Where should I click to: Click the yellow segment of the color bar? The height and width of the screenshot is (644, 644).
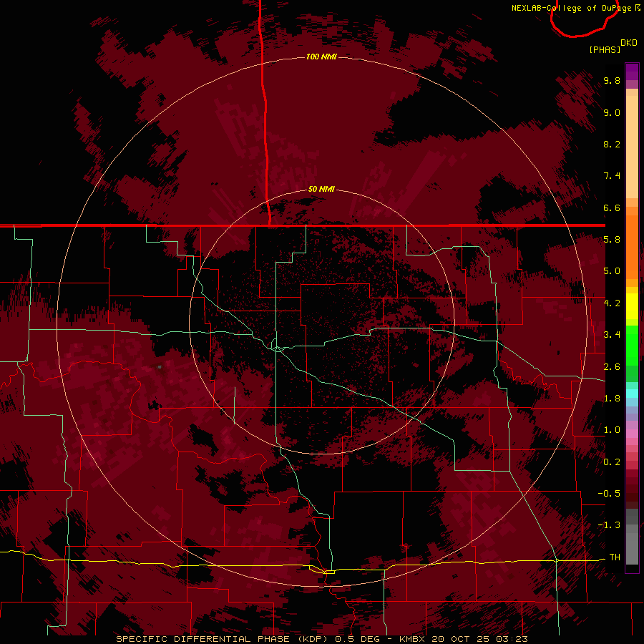[632, 306]
